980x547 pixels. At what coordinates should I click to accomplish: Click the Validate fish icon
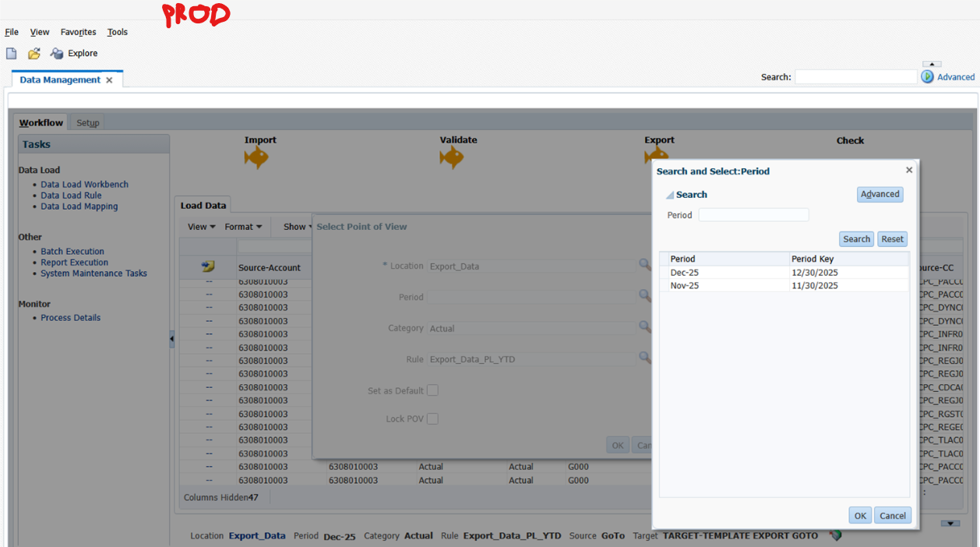click(451, 157)
